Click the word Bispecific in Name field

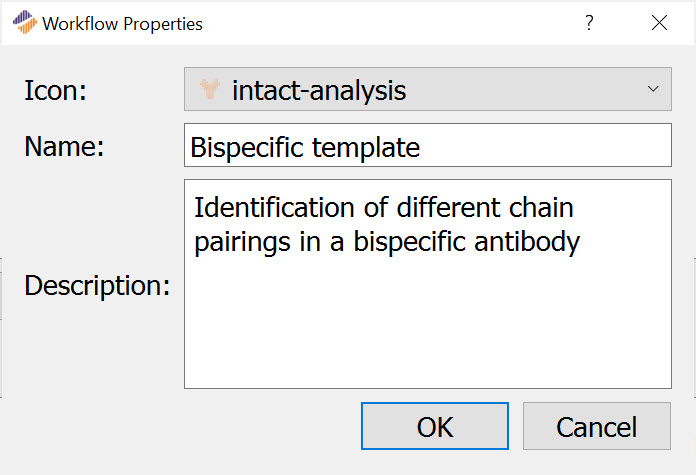248,148
